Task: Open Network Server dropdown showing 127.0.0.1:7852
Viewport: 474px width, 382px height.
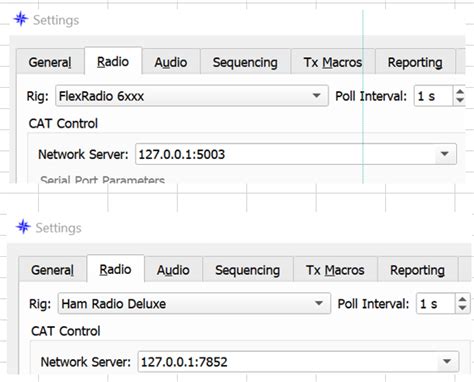Action: 447,361
